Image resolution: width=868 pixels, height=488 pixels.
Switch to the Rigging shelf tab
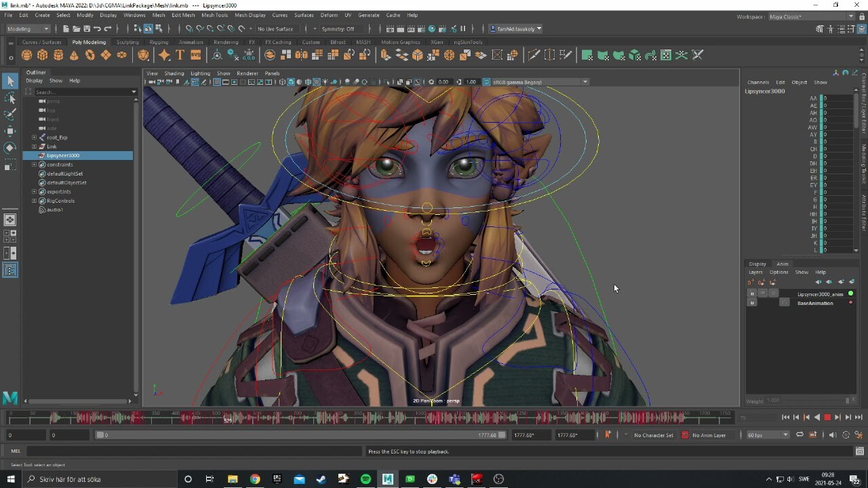[x=158, y=41]
